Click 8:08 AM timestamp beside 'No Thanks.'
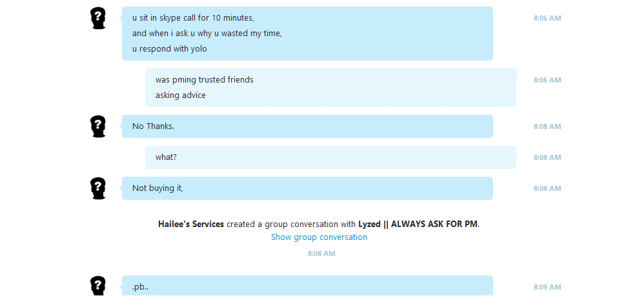Viewport: 644px width, 307px height. [x=547, y=126]
